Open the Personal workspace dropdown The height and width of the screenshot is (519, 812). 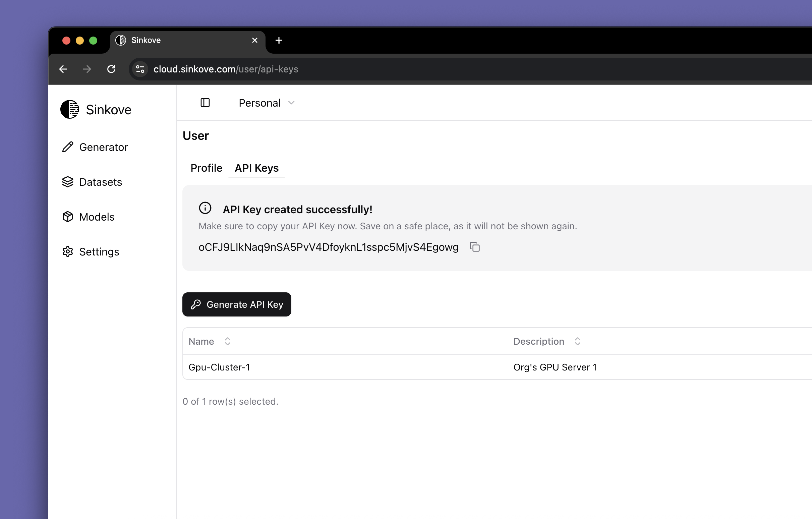[266, 103]
